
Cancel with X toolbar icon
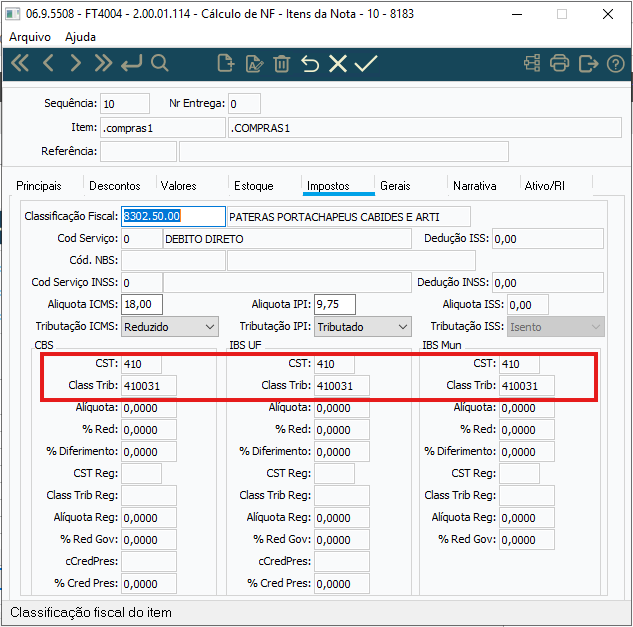point(338,63)
